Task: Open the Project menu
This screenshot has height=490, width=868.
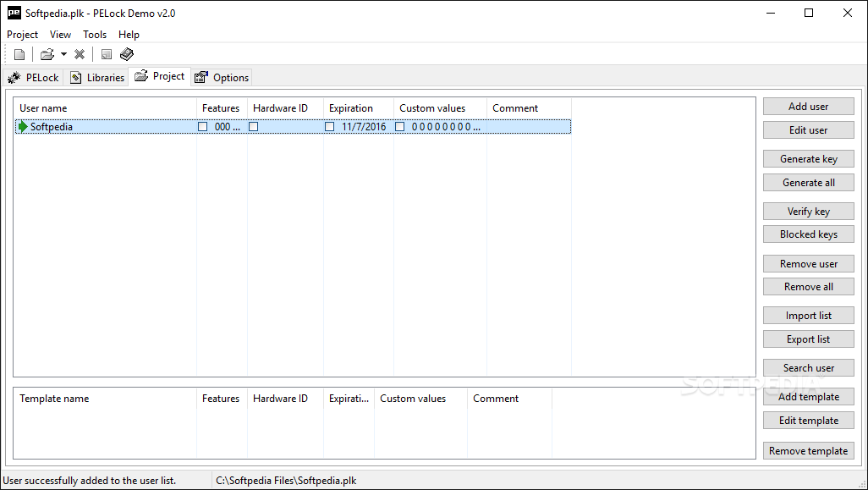Action: [x=22, y=35]
